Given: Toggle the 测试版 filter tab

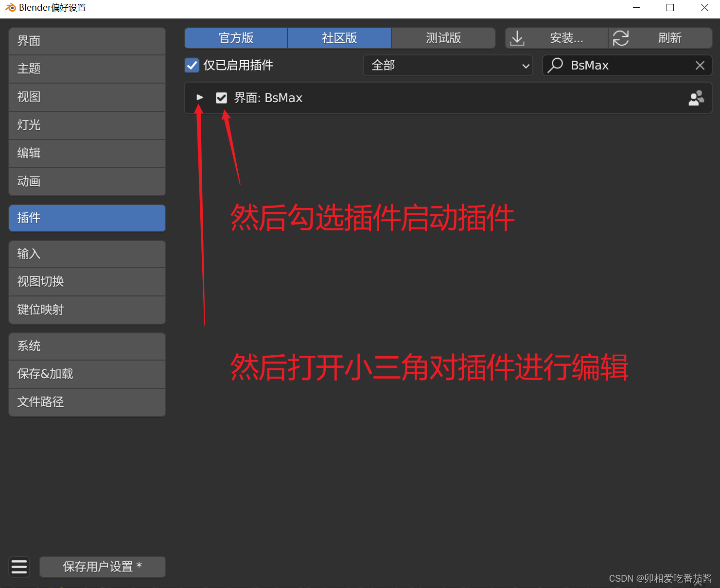Looking at the screenshot, I should pos(443,38).
